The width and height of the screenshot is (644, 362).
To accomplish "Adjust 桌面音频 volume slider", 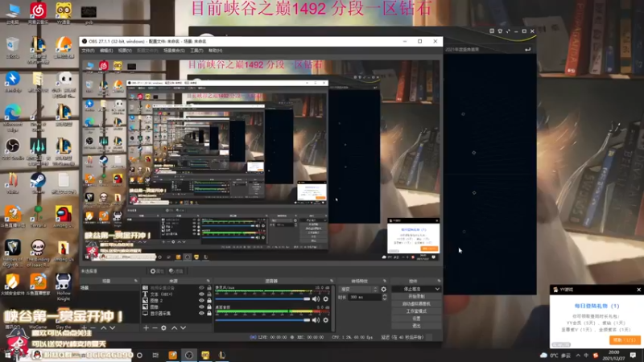I will point(263,319).
